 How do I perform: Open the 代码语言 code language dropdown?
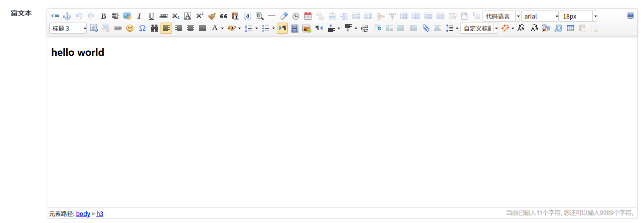[518, 16]
